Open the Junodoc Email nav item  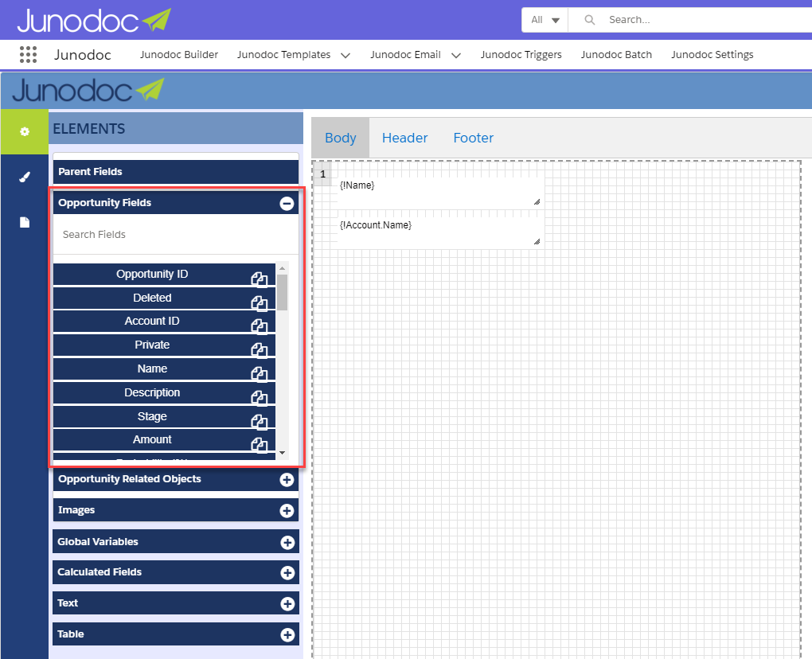point(405,54)
